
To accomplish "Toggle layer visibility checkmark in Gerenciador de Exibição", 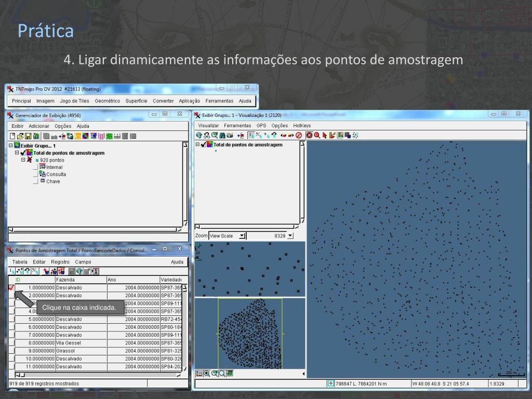I will pyautogui.click(x=23, y=153).
